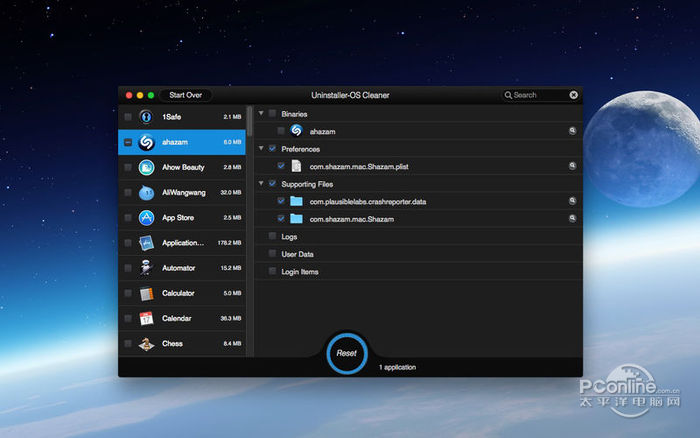Image resolution: width=700 pixels, height=438 pixels.
Task: Click the circular Reset button
Action: pyautogui.click(x=346, y=353)
